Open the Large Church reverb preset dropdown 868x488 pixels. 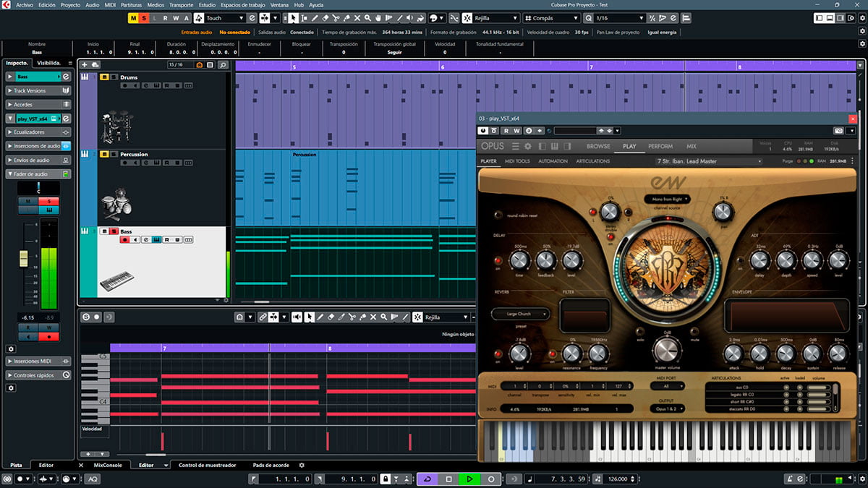[520, 314]
